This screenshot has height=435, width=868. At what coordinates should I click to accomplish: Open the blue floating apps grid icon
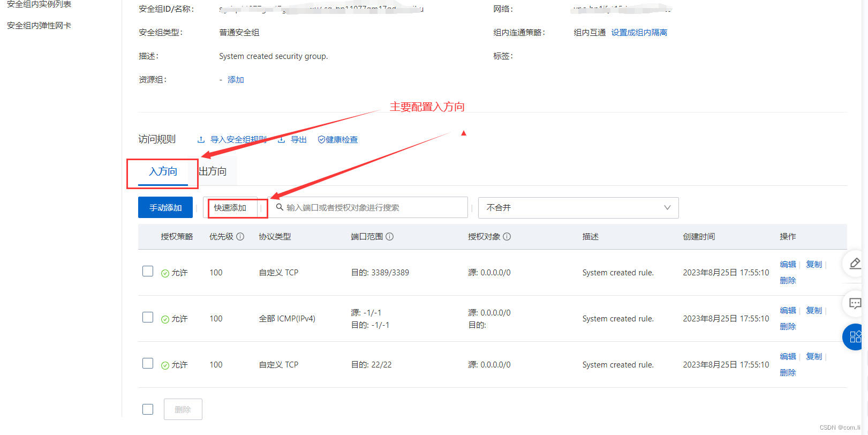click(x=855, y=337)
